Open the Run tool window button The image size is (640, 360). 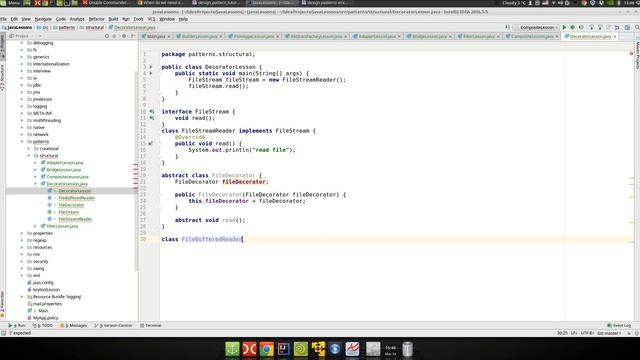point(17,325)
